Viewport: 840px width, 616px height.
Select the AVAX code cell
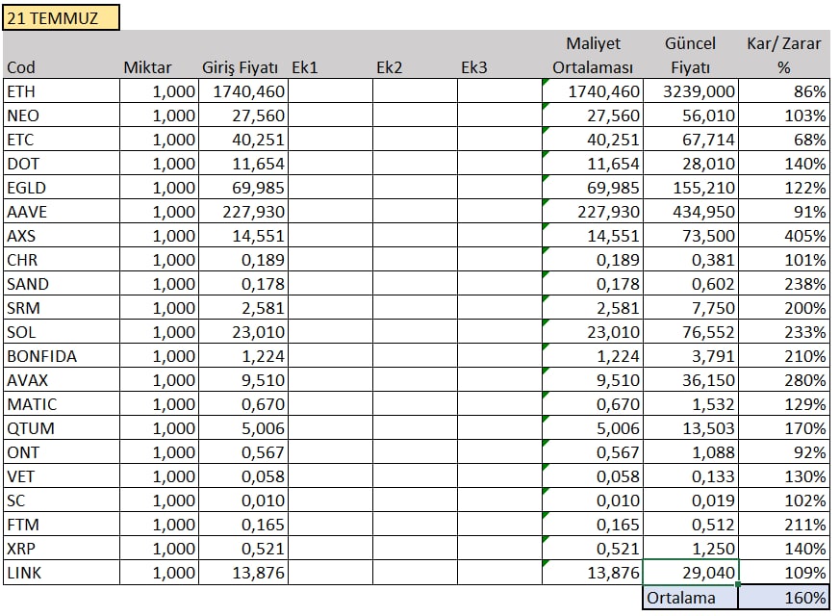tap(61, 380)
